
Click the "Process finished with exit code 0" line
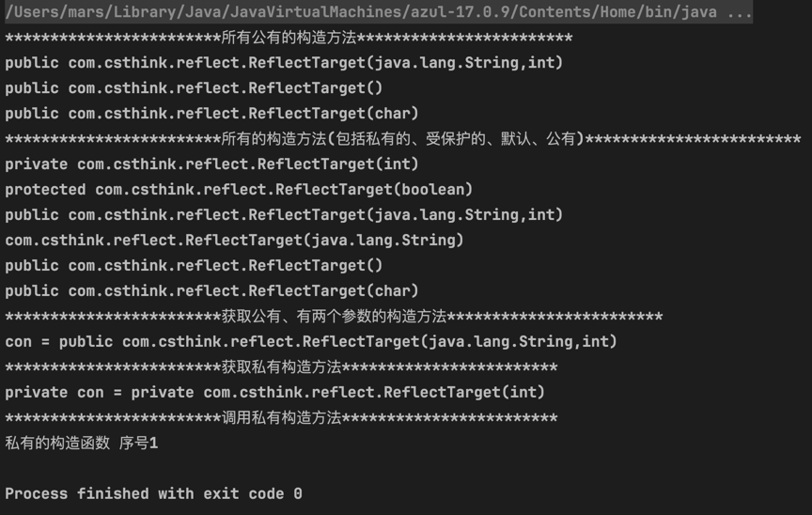153,493
